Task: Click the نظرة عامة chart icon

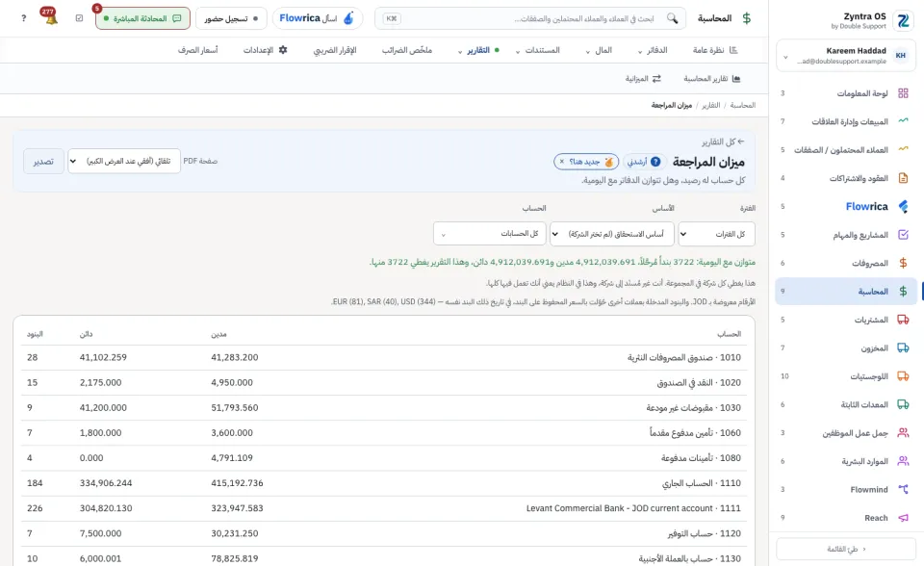Action: coord(733,50)
